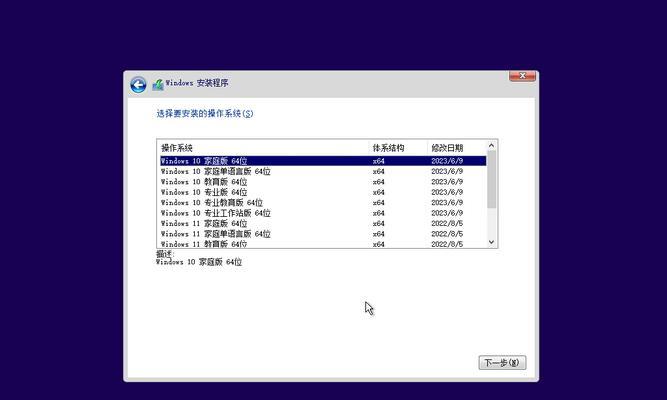Screen dimensions: 667x400
Task: Click the 选择要安装的操作系统(S) heading
Action: tap(205, 114)
